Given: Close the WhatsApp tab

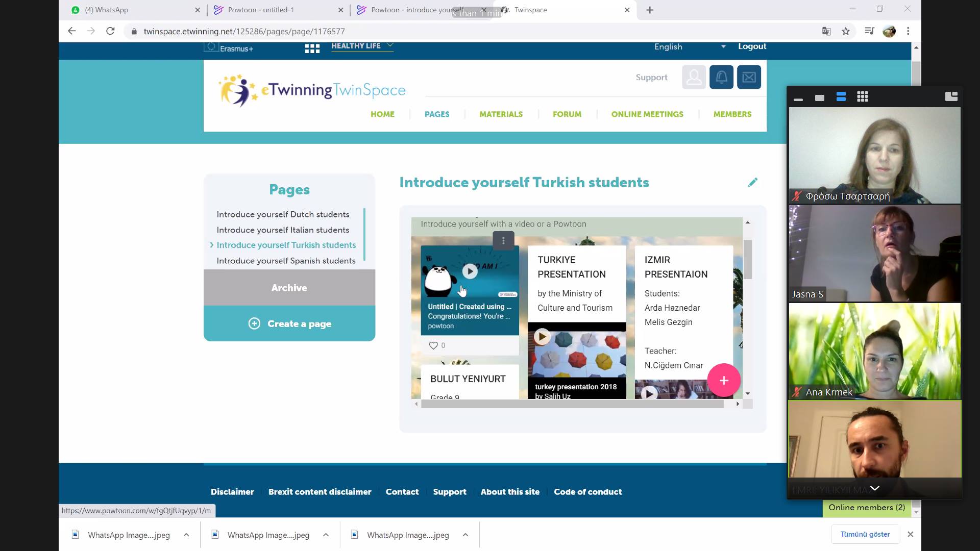Looking at the screenshot, I should coord(198,10).
